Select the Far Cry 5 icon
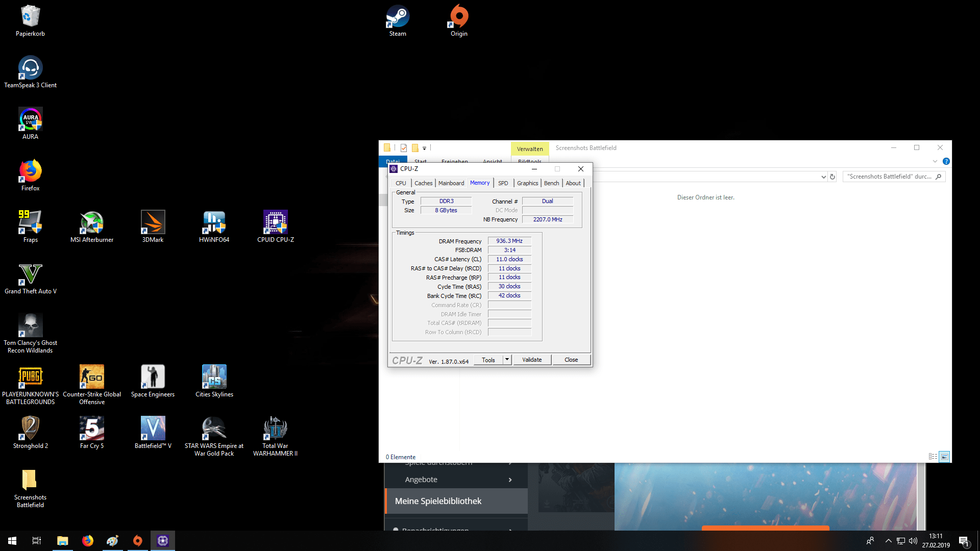Image resolution: width=980 pixels, height=551 pixels. [x=92, y=433]
